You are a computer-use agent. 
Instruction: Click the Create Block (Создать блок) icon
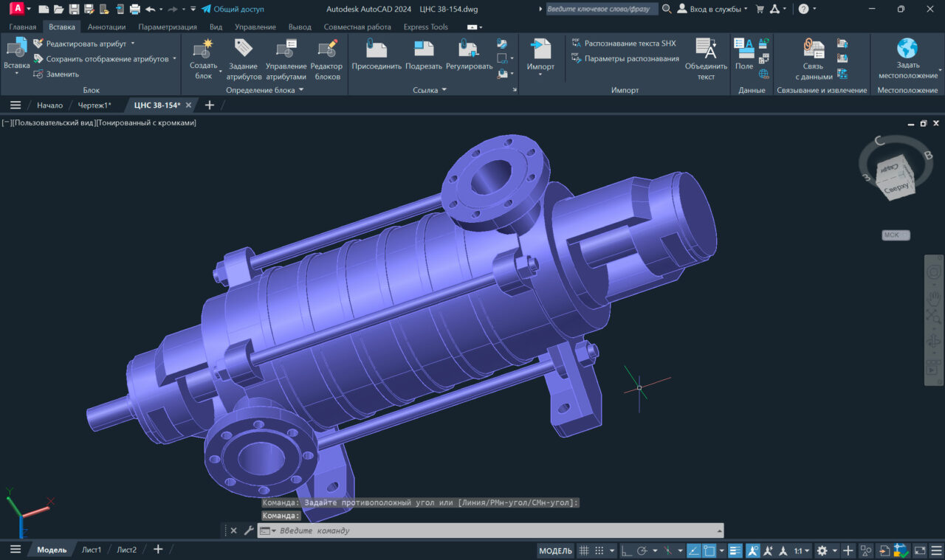click(x=203, y=50)
